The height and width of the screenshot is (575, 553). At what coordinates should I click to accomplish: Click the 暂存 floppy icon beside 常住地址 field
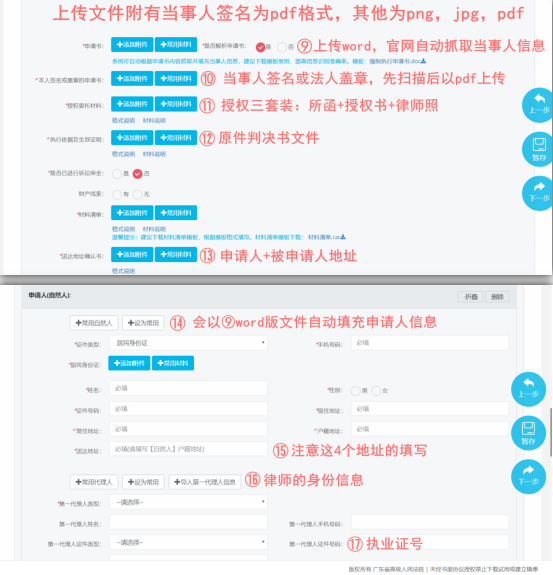528,433
